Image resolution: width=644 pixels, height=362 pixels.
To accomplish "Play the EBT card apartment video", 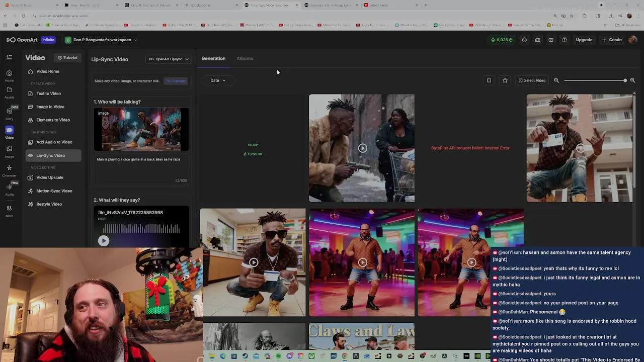I will click(580, 148).
